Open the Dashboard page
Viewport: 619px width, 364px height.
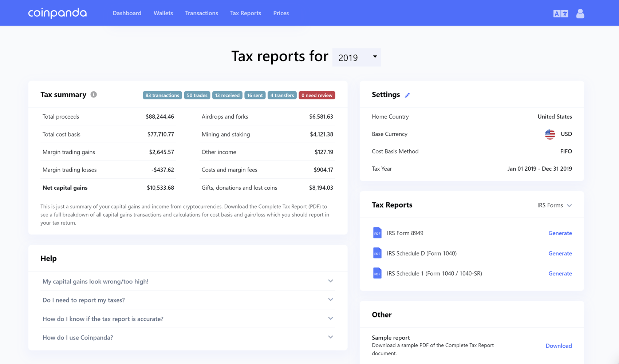pos(127,13)
